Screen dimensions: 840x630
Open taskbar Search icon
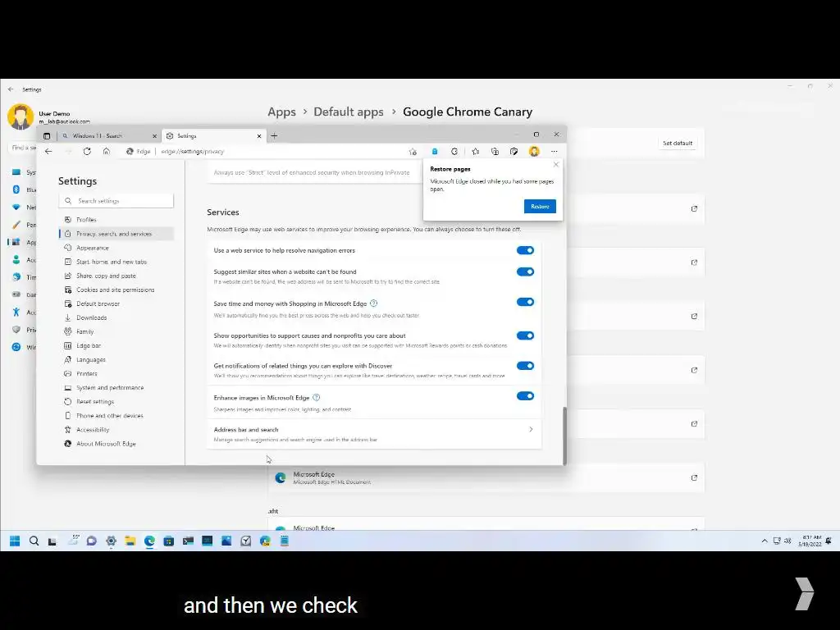coord(34,541)
